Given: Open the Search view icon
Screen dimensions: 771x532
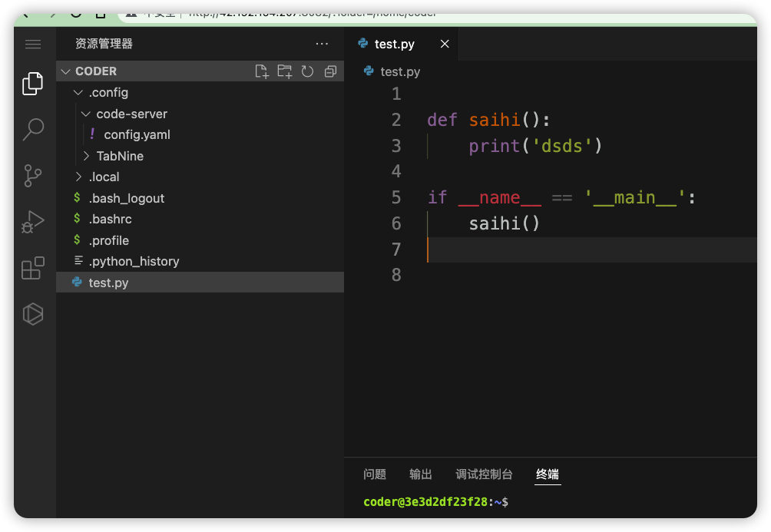Looking at the screenshot, I should tap(33, 129).
